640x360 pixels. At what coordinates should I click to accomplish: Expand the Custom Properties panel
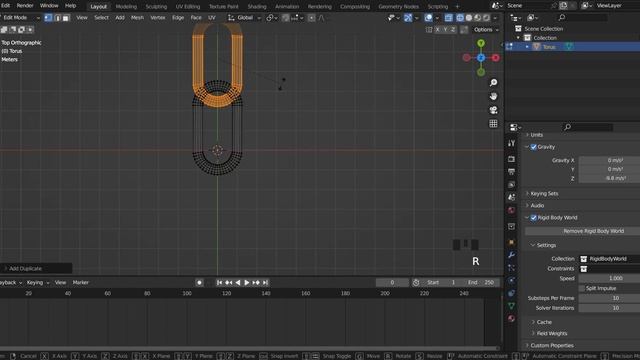point(552,345)
